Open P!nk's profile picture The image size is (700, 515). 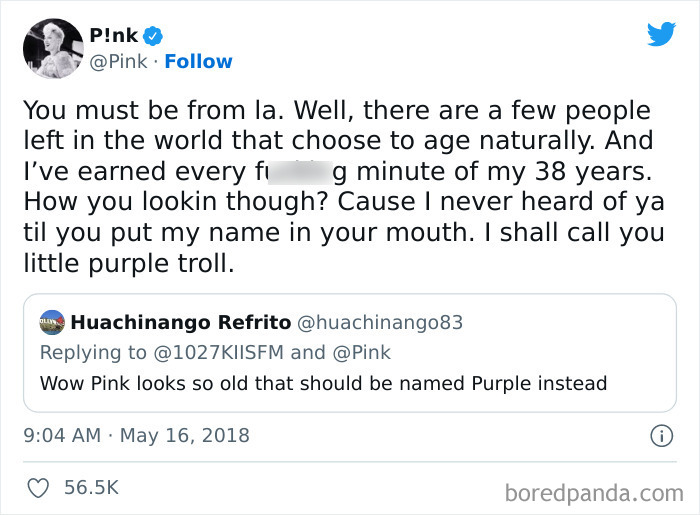click(52, 49)
